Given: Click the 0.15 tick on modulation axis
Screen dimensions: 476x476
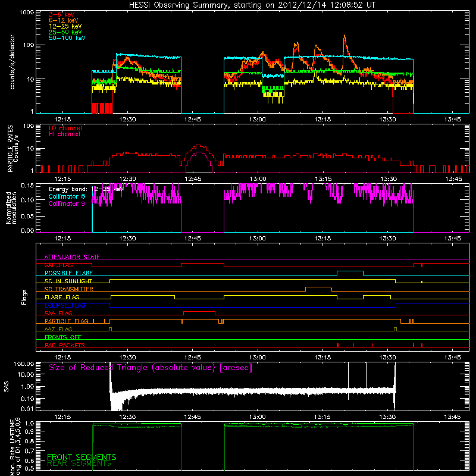Looking at the screenshot, I should 27,185.
